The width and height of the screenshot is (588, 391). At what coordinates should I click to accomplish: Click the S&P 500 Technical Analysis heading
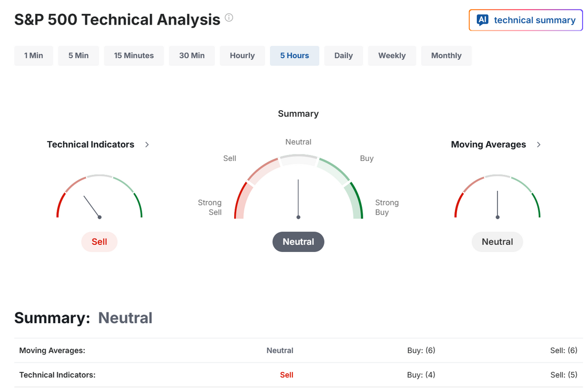[117, 19]
